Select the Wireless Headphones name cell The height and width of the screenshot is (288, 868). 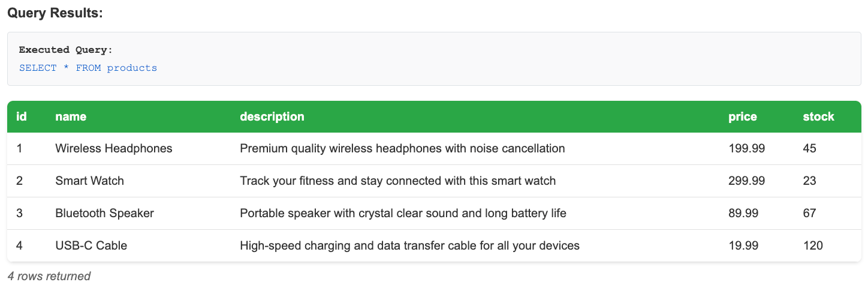[114, 148]
